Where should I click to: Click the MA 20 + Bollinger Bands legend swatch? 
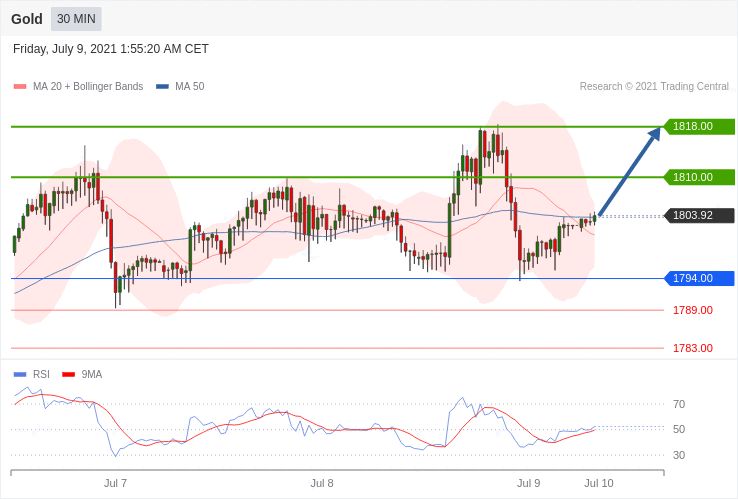pos(20,87)
